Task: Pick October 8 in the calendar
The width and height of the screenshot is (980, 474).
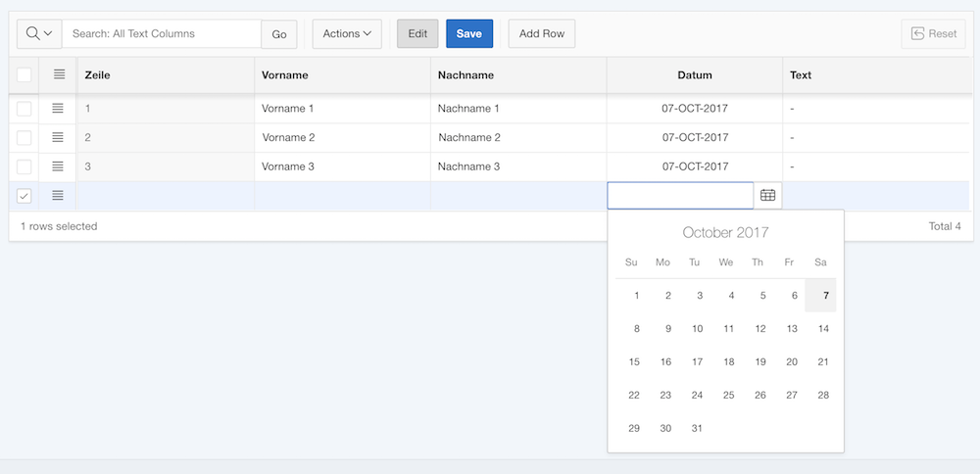Action: [x=631, y=328]
